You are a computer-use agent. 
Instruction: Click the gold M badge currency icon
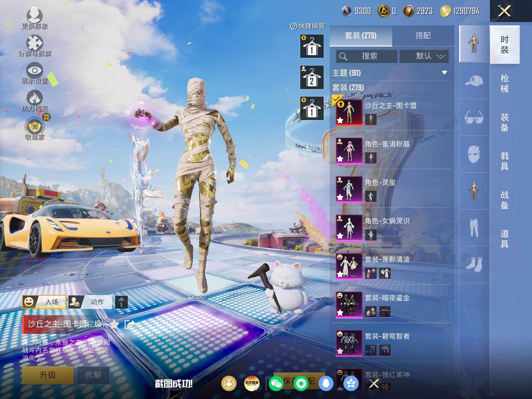(384, 11)
